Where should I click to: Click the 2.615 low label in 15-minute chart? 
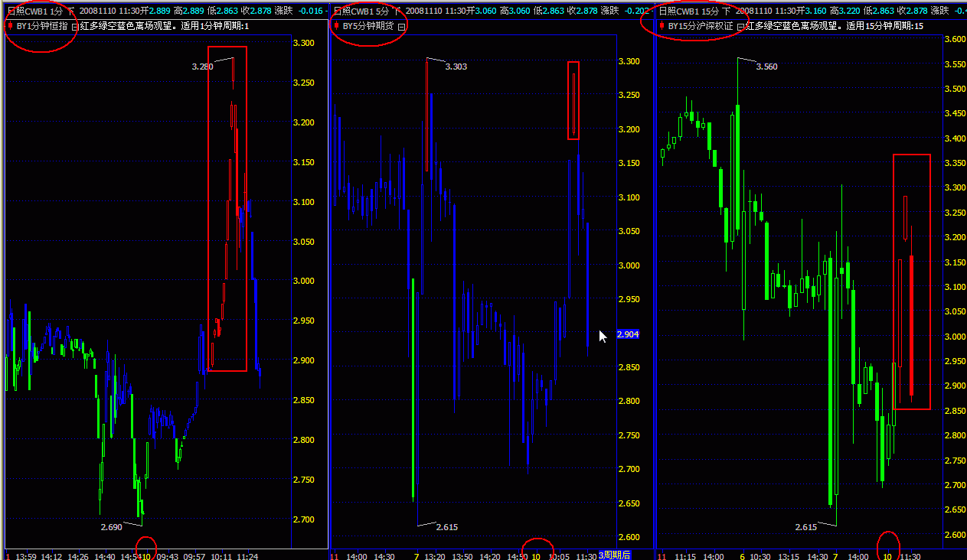[x=806, y=527]
